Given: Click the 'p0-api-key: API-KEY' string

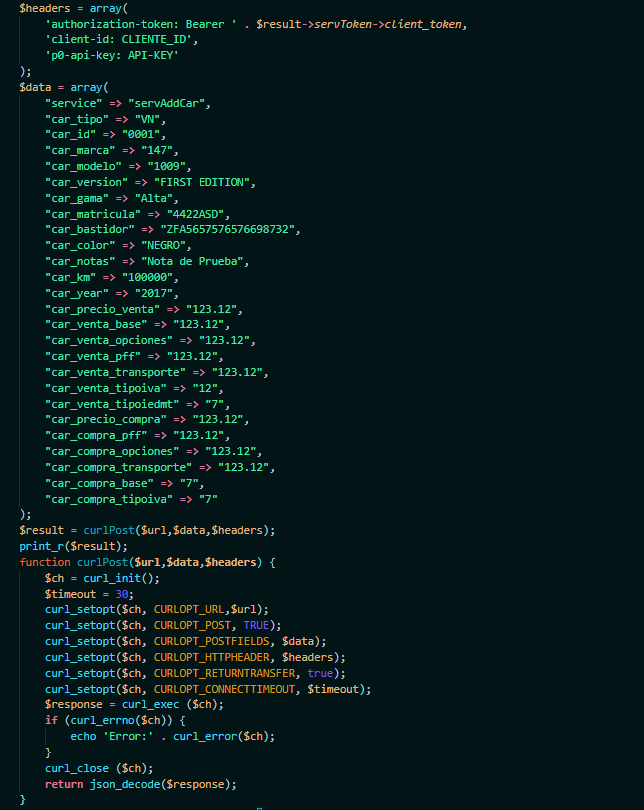Looking at the screenshot, I should click(111, 55).
